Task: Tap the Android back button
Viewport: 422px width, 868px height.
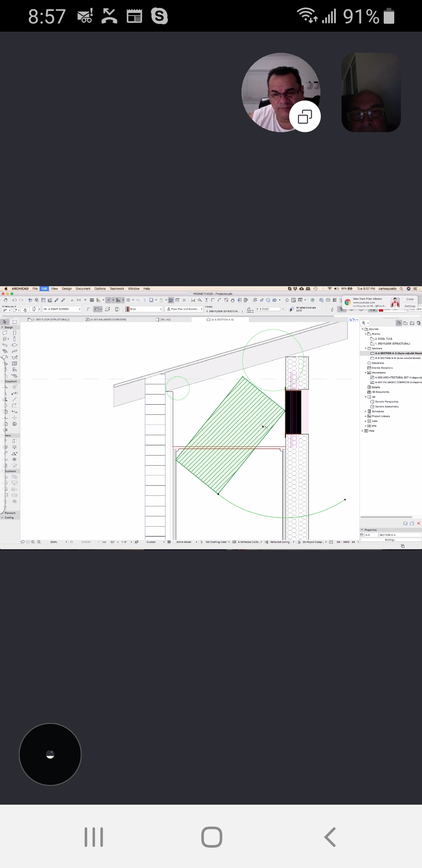Action: point(329,837)
